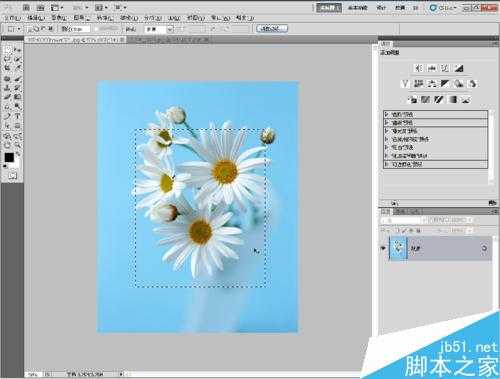This screenshot has width=500, height=379.
Task: Add a Brightness/Contrast adjustment
Action: pos(418,68)
